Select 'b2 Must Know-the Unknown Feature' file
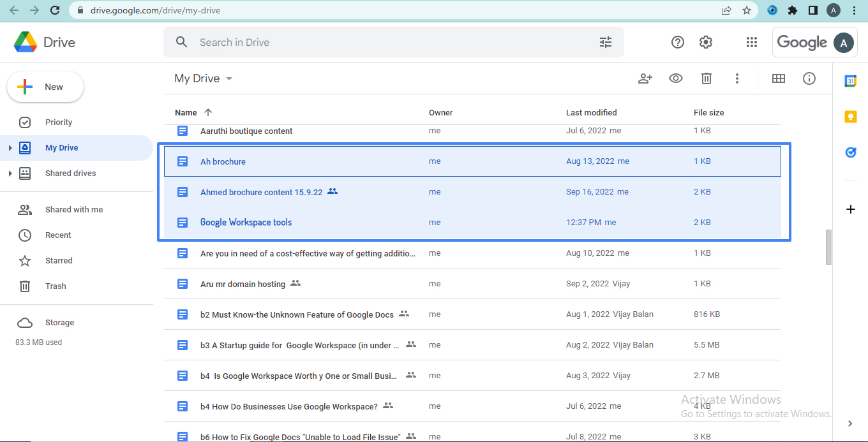 (x=472, y=314)
